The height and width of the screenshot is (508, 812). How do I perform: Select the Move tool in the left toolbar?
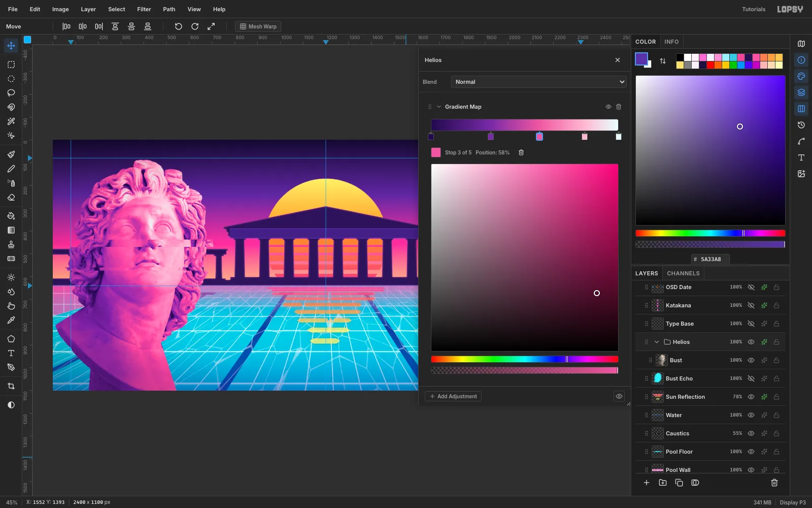(x=11, y=46)
